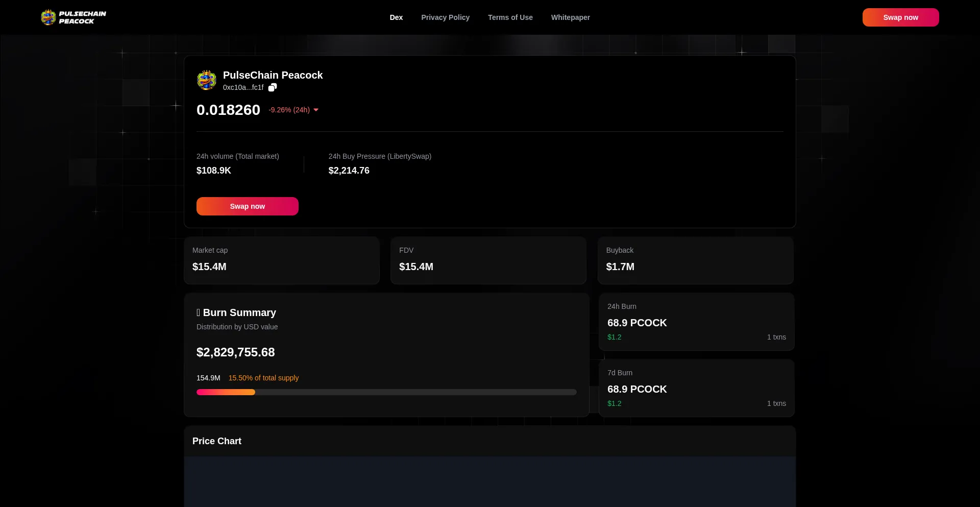Click the 7d Burn card
This screenshot has width=980, height=507.
click(697, 388)
